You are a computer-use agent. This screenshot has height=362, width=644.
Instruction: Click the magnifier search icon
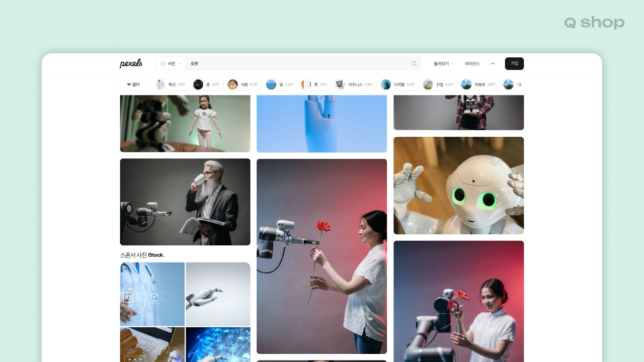pos(415,64)
